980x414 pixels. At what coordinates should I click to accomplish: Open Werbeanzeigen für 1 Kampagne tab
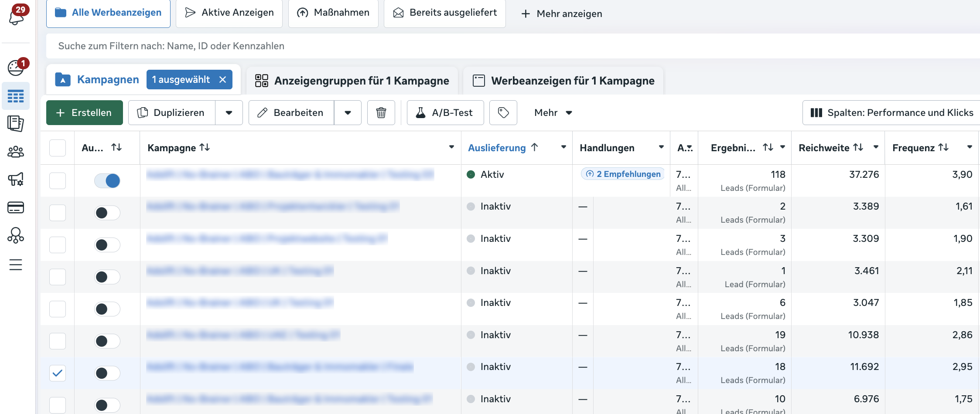563,81
